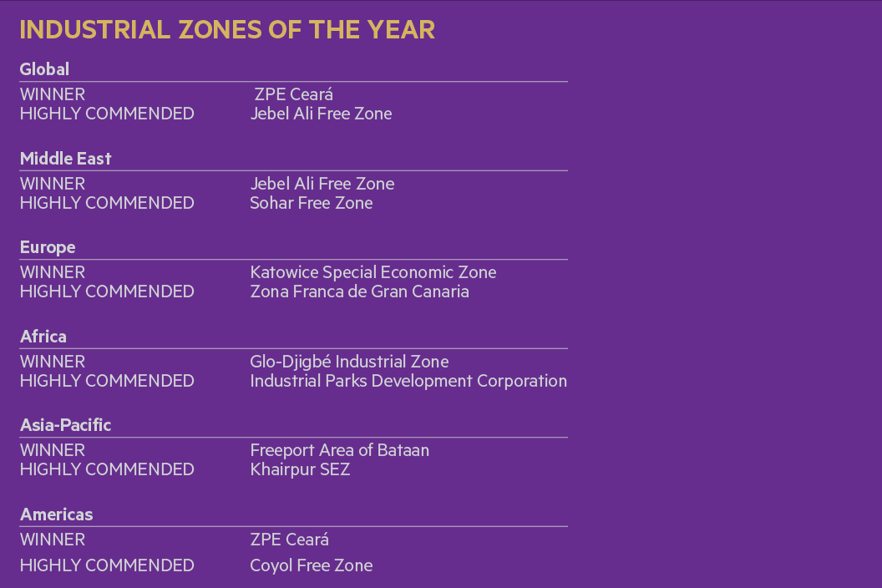Screen dimensions: 882x588
Task: Click Glo-Djigbé Industrial Zone
Action: coord(349,362)
